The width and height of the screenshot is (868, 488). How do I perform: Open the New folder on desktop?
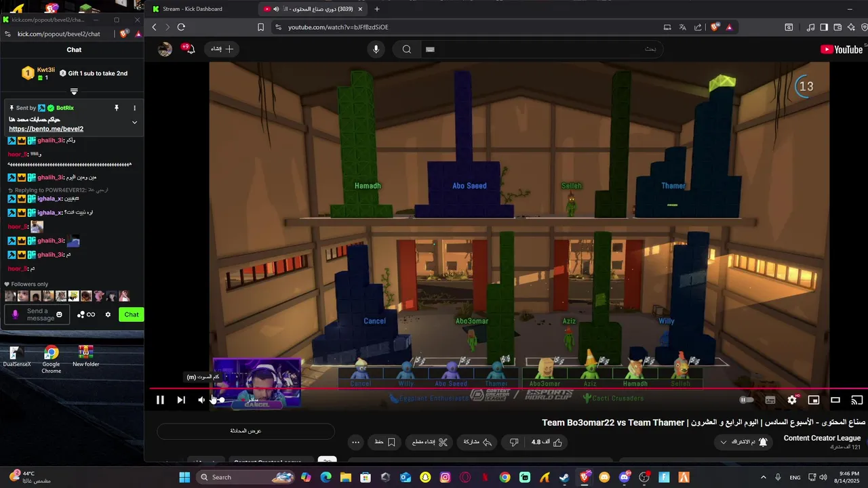click(x=85, y=357)
